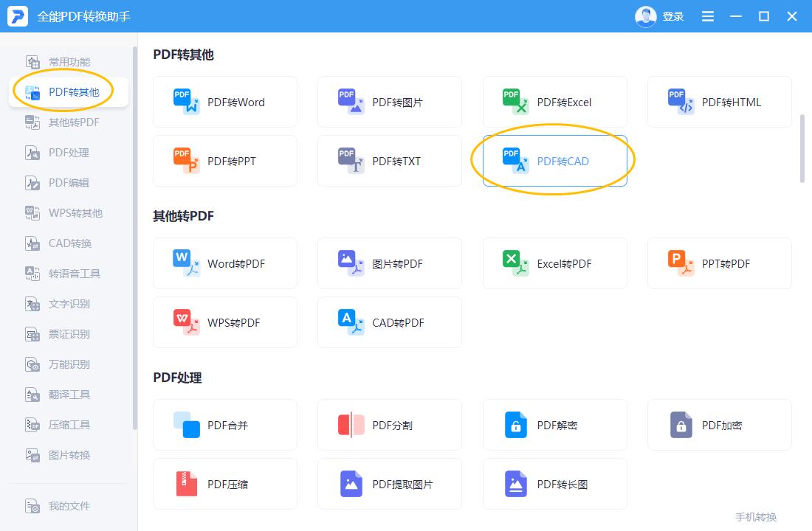Open 翻译工具 in sidebar
812x531 pixels.
[x=69, y=395]
